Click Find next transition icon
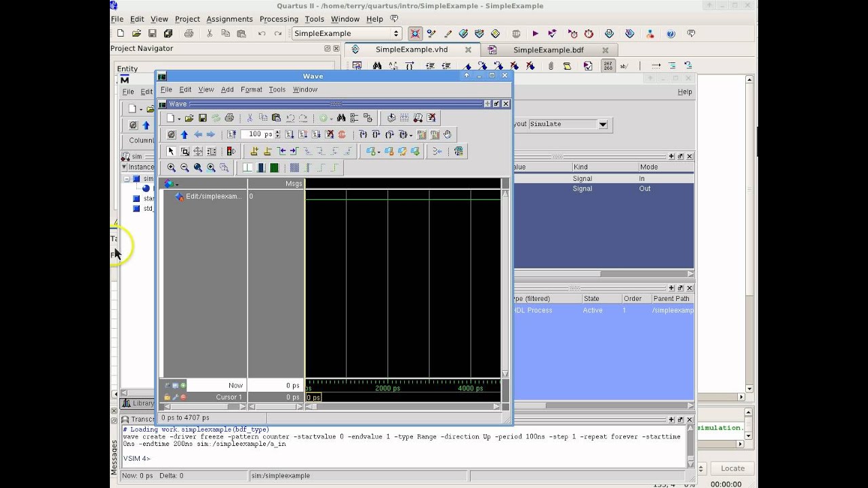This screenshot has height=488, width=868. [294, 151]
